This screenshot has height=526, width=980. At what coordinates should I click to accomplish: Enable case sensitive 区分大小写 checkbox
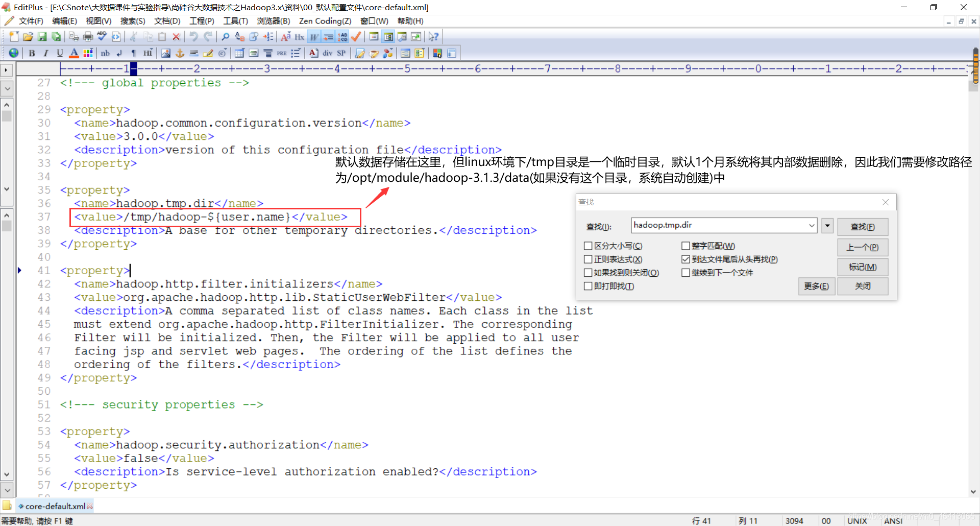(x=588, y=246)
